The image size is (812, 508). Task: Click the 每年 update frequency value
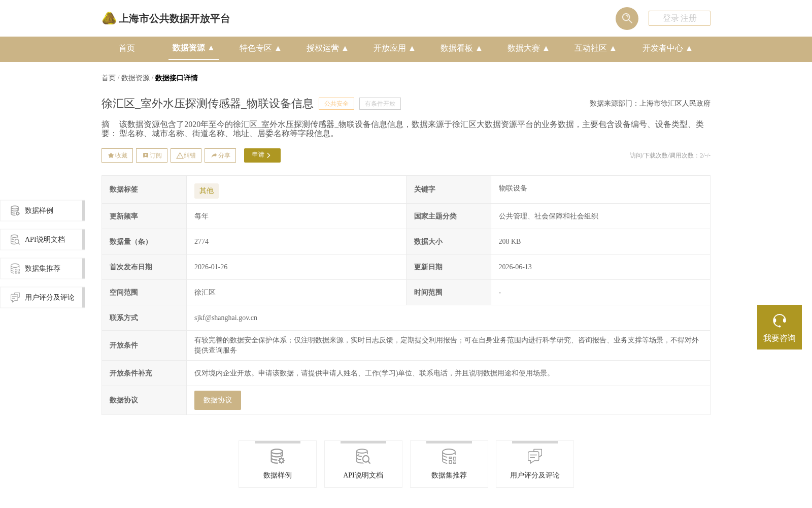point(201,216)
